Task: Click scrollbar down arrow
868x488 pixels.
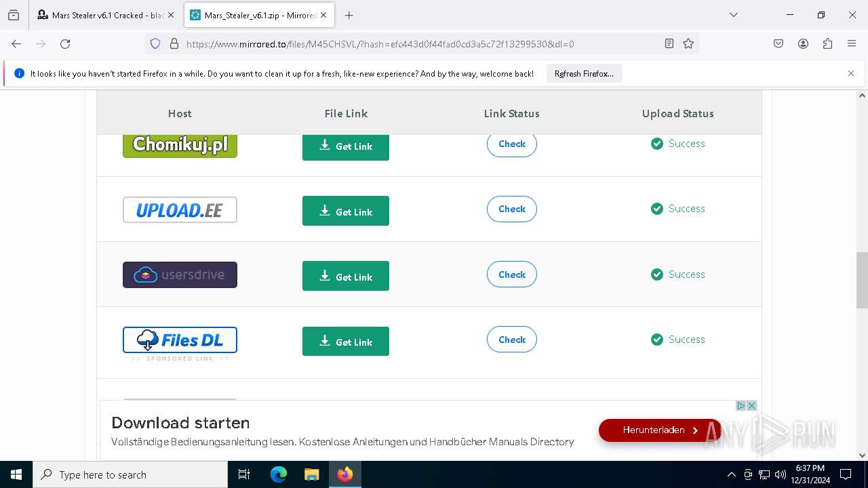Action: [x=862, y=455]
